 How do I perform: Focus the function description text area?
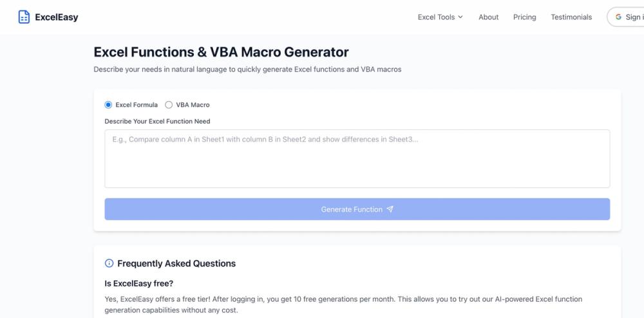coord(357,158)
